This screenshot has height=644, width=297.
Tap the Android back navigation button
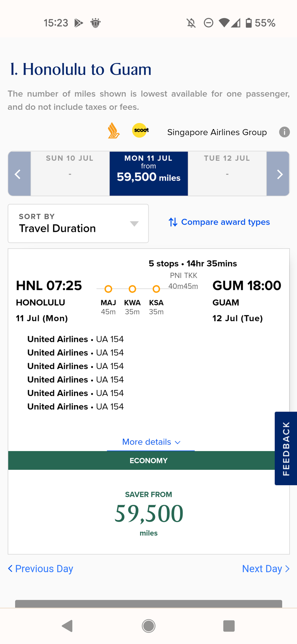pos(67,626)
